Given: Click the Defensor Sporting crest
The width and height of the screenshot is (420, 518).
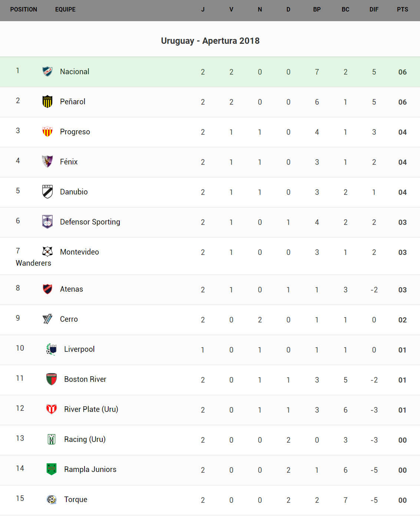Looking at the screenshot, I should click(x=47, y=222).
